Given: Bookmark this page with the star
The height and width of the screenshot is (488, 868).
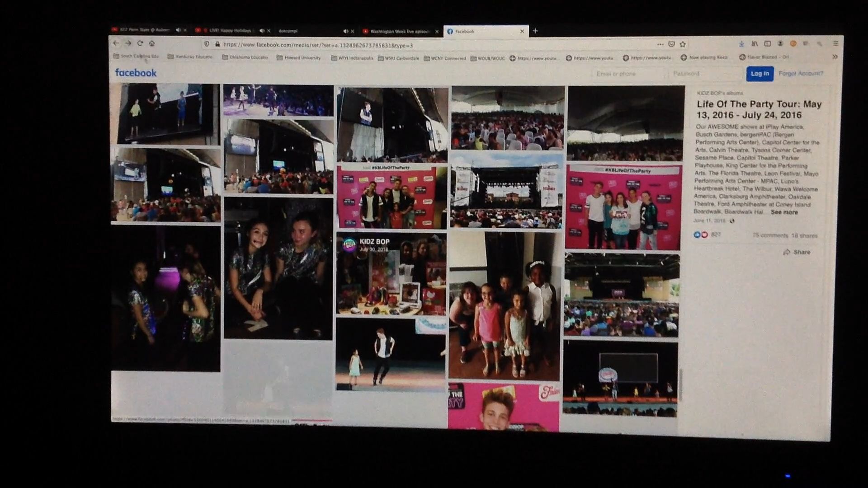Looking at the screenshot, I should click(683, 44).
